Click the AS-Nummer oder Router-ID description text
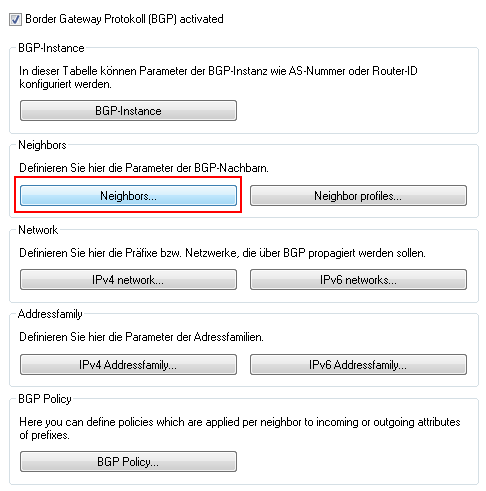 click(218, 77)
